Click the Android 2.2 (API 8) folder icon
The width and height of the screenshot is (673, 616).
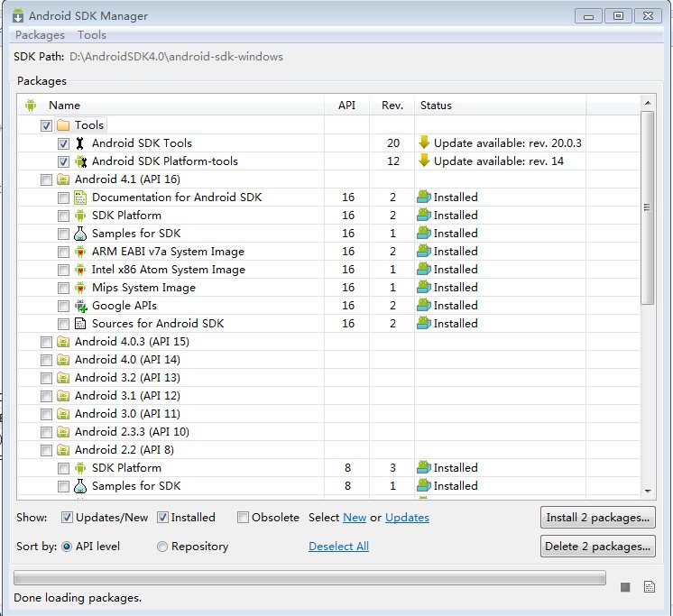click(x=63, y=450)
